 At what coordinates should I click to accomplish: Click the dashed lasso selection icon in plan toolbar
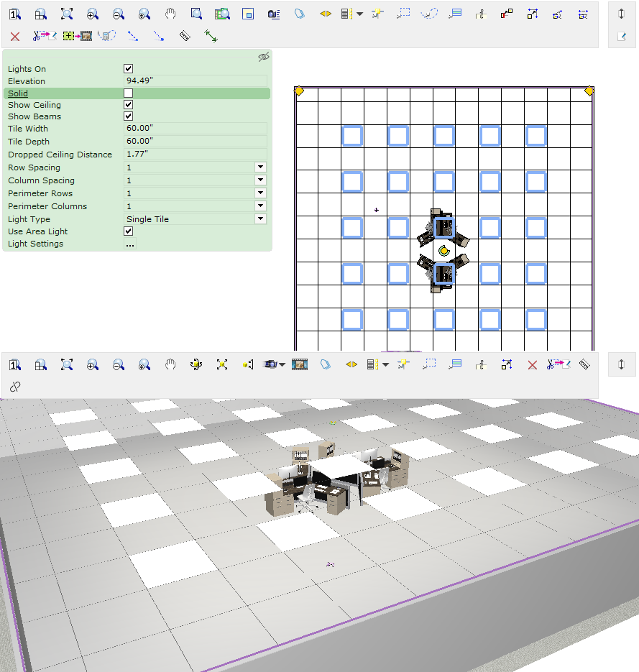click(429, 14)
